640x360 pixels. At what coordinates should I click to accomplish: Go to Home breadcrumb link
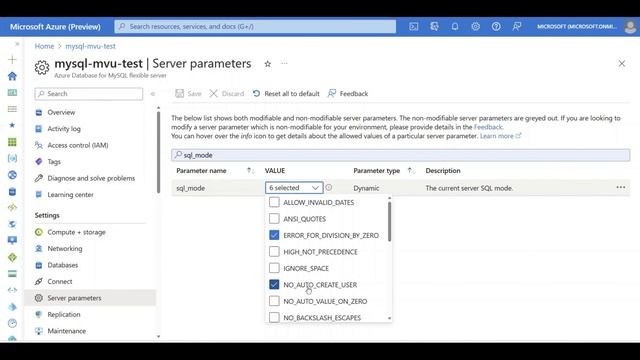pos(44,46)
